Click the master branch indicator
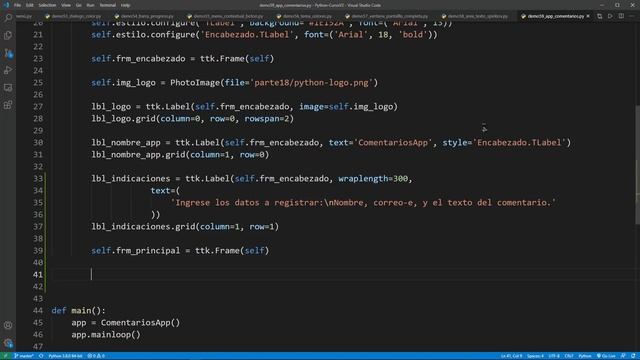This screenshot has width=640, height=360. tap(24, 356)
